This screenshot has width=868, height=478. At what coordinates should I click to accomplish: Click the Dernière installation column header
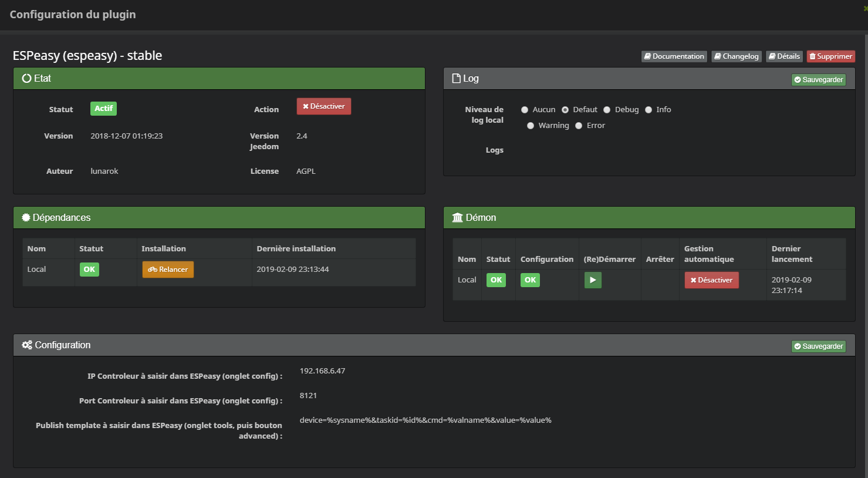296,249
